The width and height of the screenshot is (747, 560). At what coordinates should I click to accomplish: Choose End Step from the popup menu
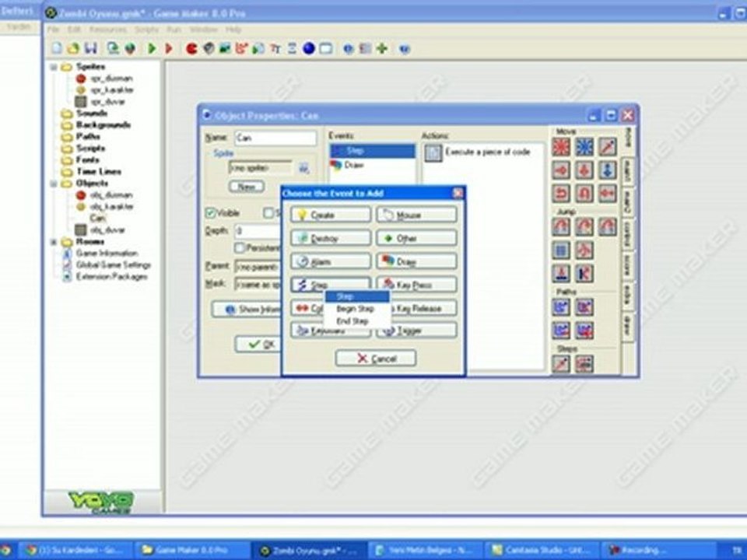(x=357, y=321)
